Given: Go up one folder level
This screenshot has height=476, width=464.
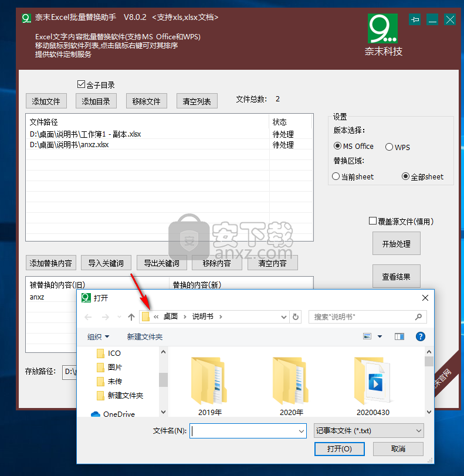Looking at the screenshot, I should coord(131,317).
